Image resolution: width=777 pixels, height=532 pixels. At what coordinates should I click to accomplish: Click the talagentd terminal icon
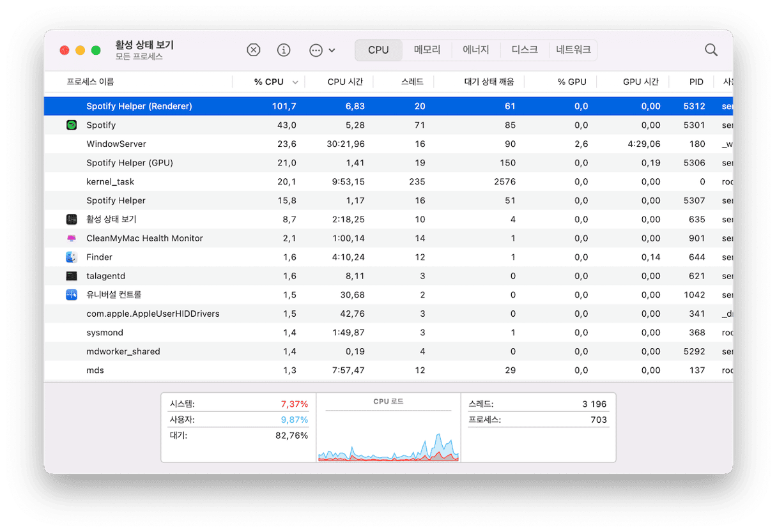pos(72,276)
